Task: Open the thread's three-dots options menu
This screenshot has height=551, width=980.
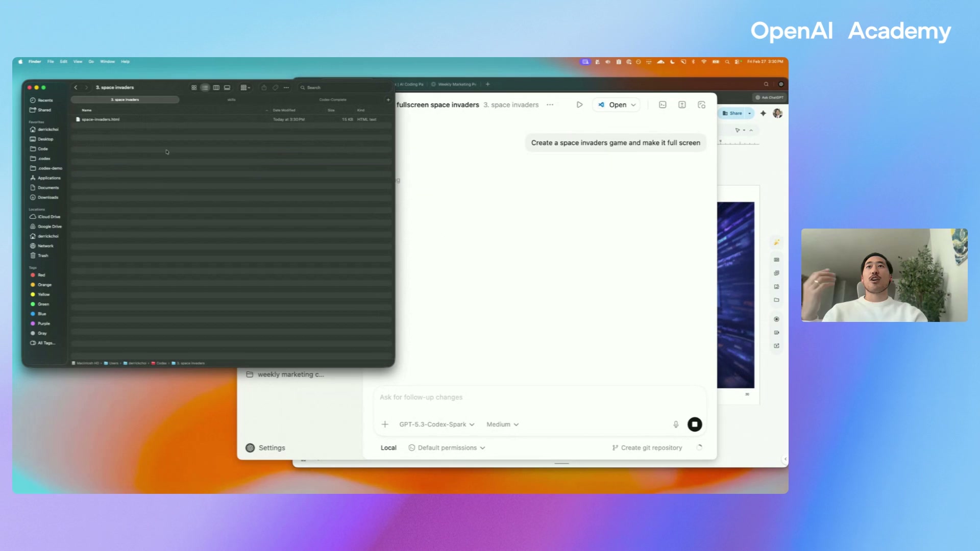Action: pyautogui.click(x=550, y=105)
